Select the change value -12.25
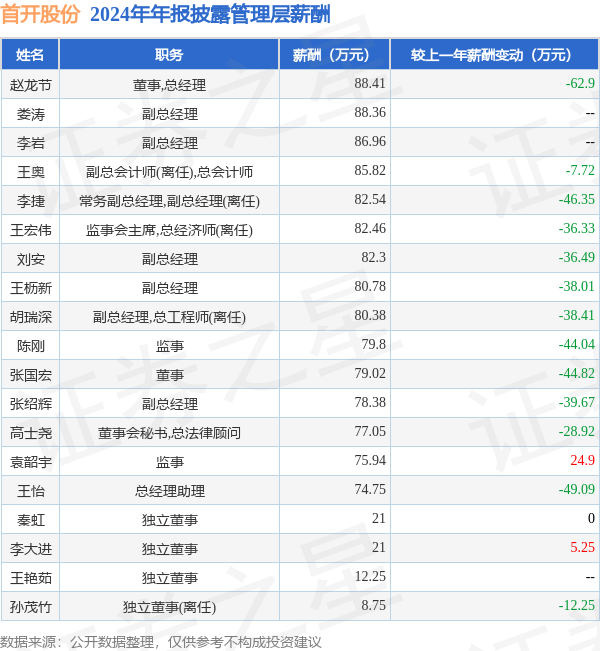 click(577, 605)
